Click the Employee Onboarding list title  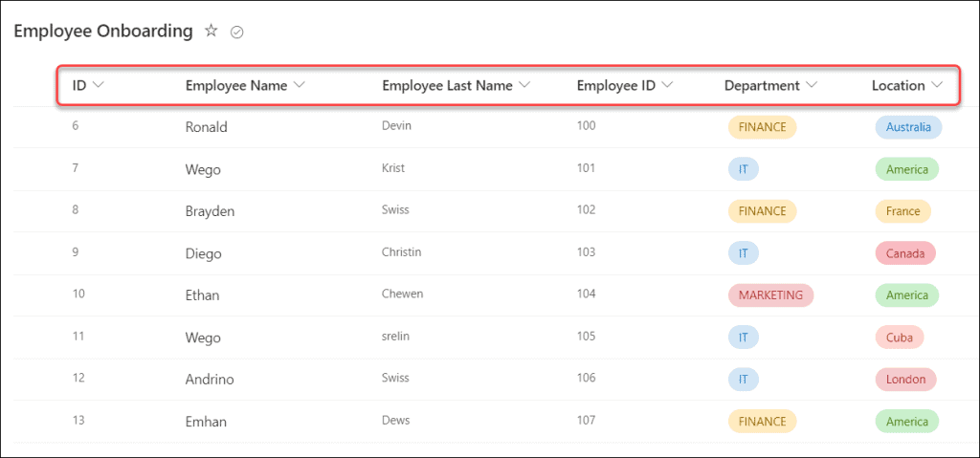(x=103, y=32)
